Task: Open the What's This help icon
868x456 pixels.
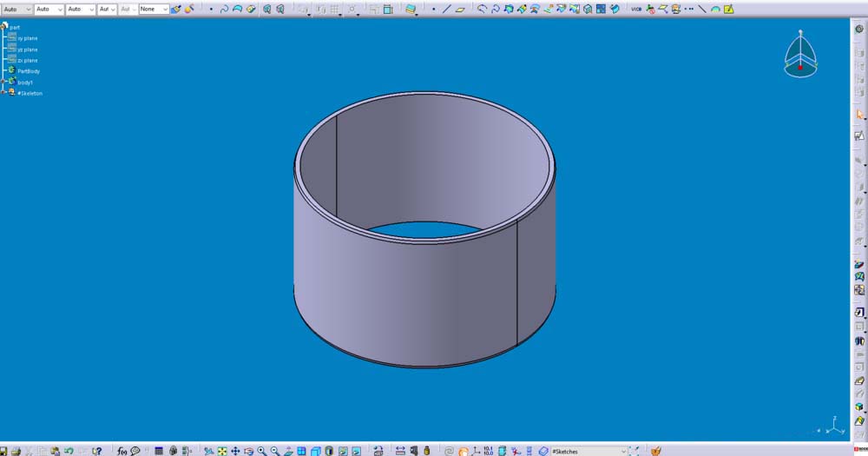Action: tap(97, 451)
